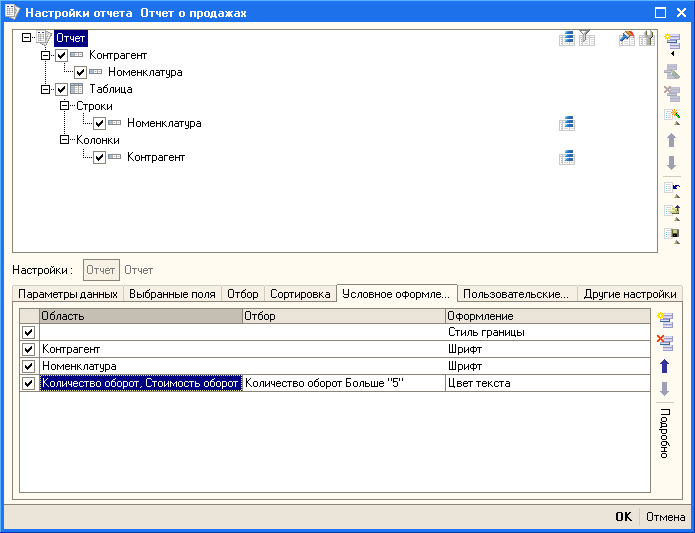
Task: Delete the selected conditional formatting item
Action: point(666,343)
